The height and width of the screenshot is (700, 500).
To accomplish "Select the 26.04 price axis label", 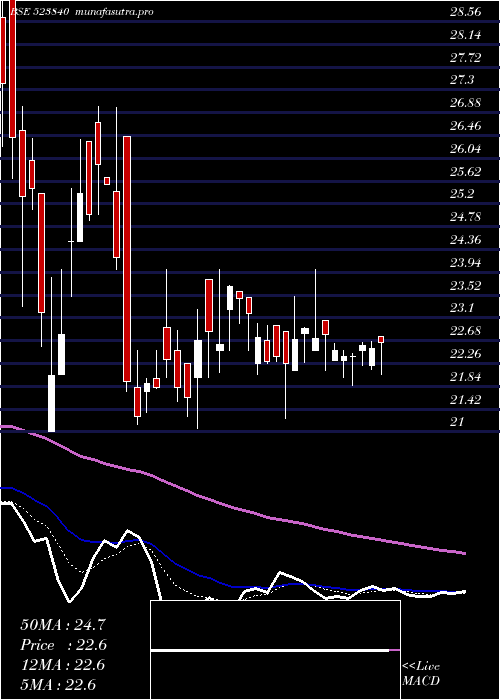I will coord(466,149).
